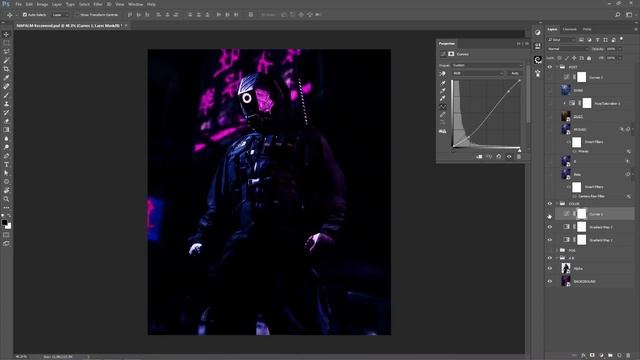Click the white point slider under the curve
640x360 pixels.
pos(520,150)
